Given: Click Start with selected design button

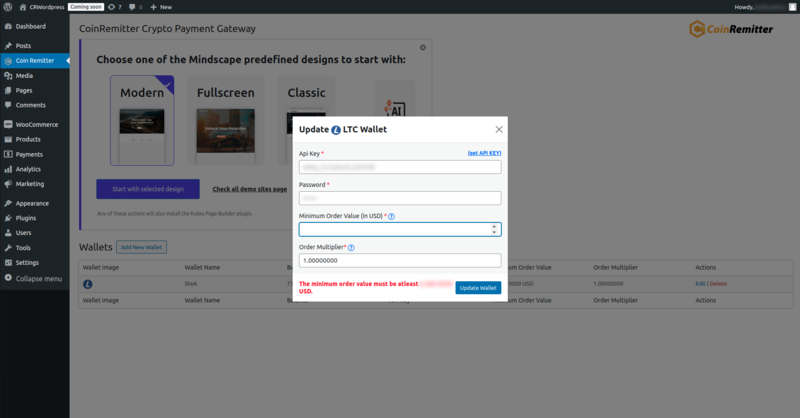Looking at the screenshot, I should point(148,189).
